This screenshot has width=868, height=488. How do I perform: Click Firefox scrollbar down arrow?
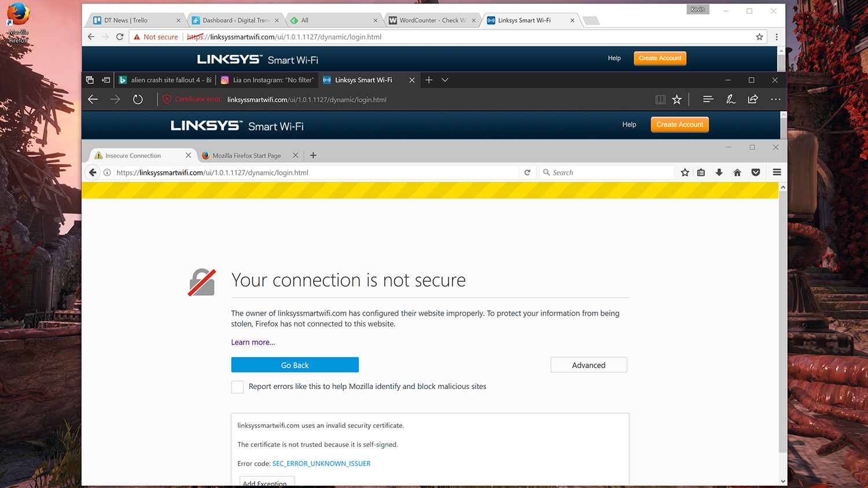[x=783, y=481]
